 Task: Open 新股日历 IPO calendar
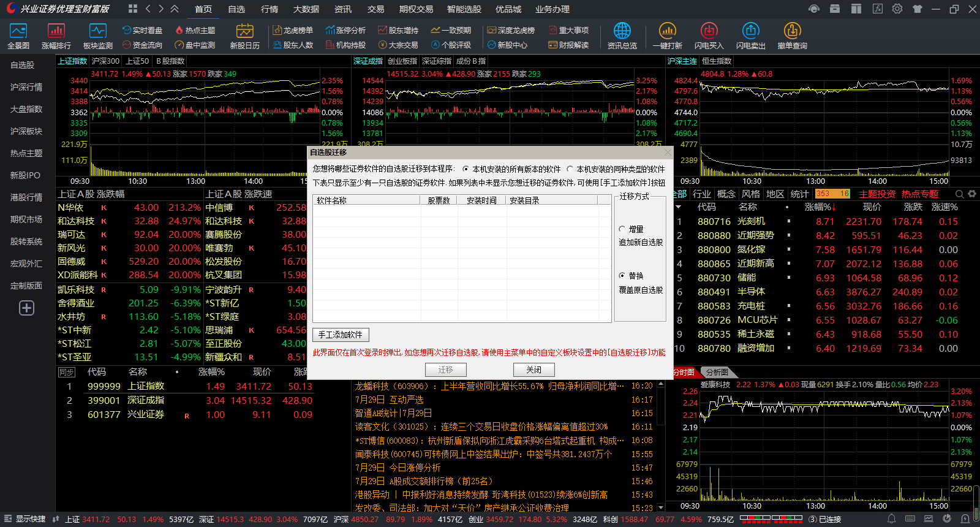tap(245, 37)
